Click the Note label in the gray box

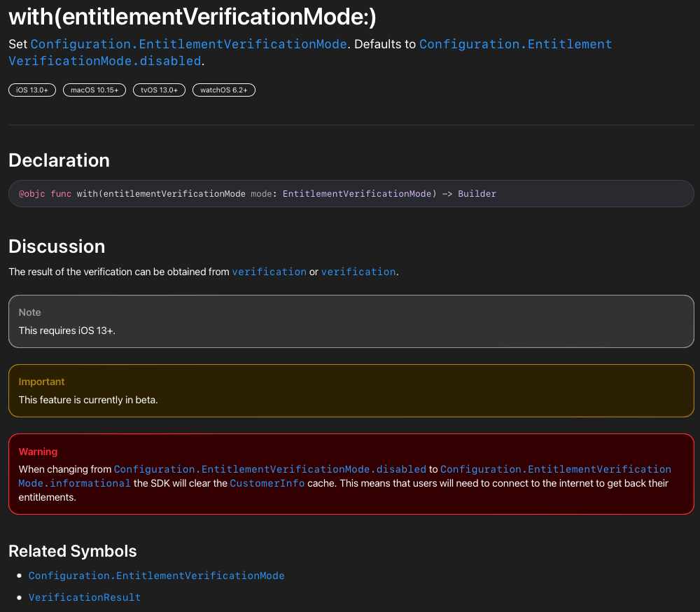(30, 312)
